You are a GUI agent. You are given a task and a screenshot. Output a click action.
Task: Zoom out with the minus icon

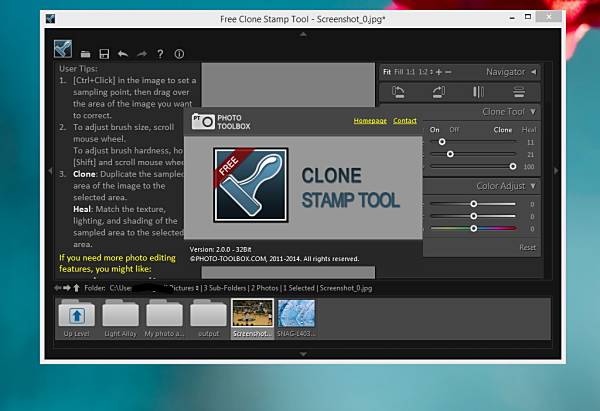point(448,72)
